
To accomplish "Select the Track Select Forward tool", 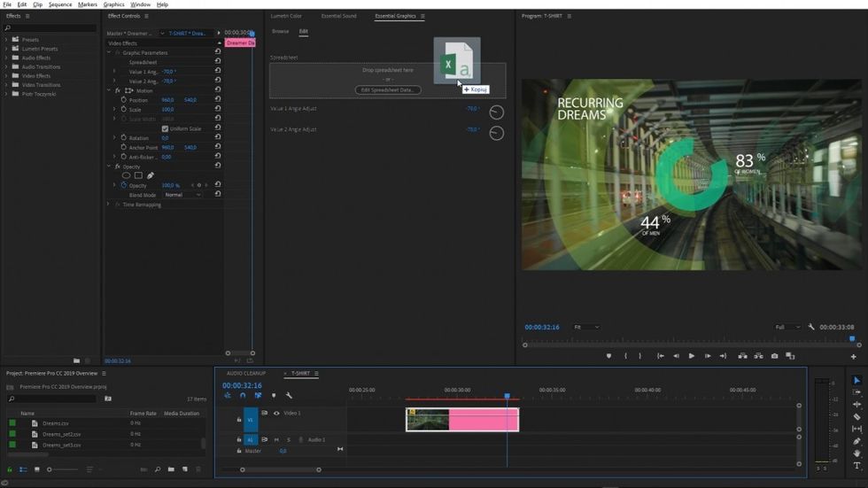I will 856,392.
